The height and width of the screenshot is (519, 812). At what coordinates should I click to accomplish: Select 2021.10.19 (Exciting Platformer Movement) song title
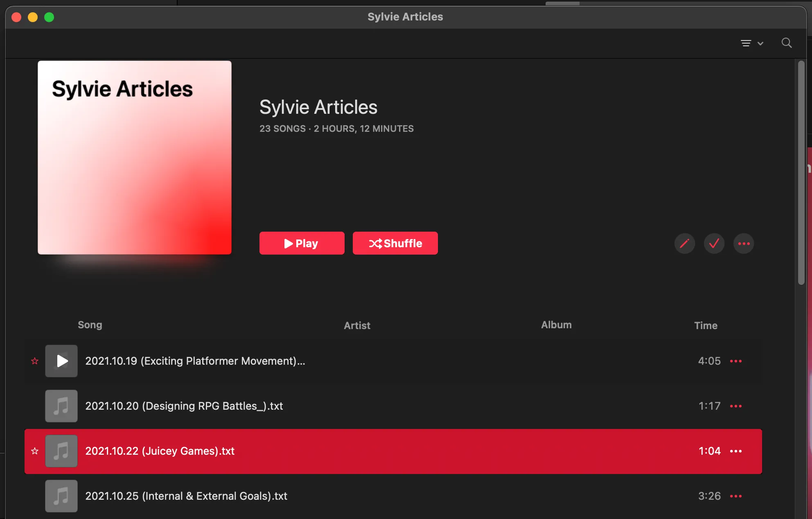(195, 361)
